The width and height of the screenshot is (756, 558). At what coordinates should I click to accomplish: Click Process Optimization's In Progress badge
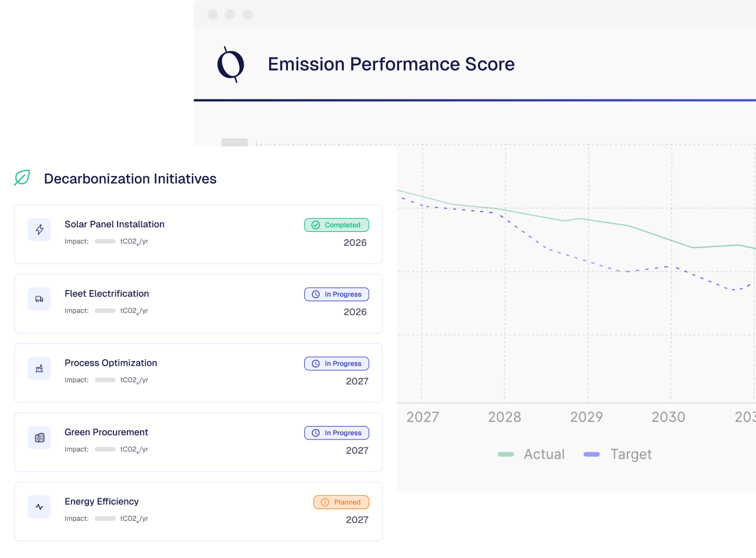tap(337, 363)
